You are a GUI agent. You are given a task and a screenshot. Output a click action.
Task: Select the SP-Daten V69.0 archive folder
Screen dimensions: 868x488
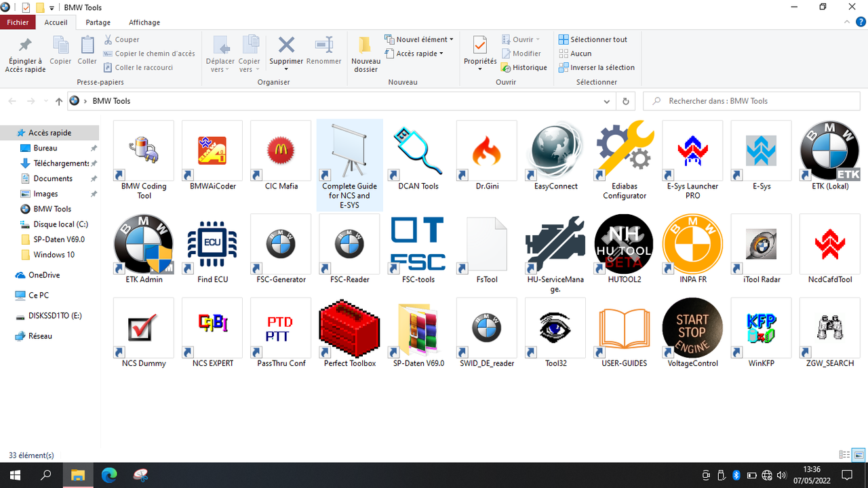(x=418, y=333)
